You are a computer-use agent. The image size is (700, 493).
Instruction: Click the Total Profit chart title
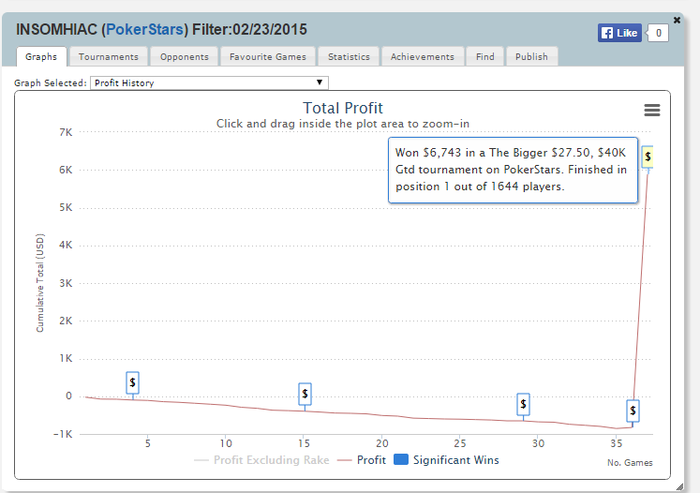pos(343,108)
